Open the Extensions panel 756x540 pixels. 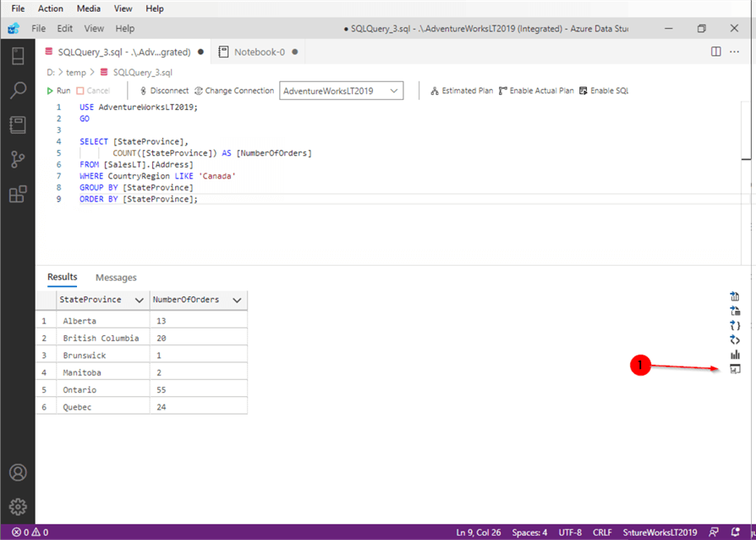(17, 194)
